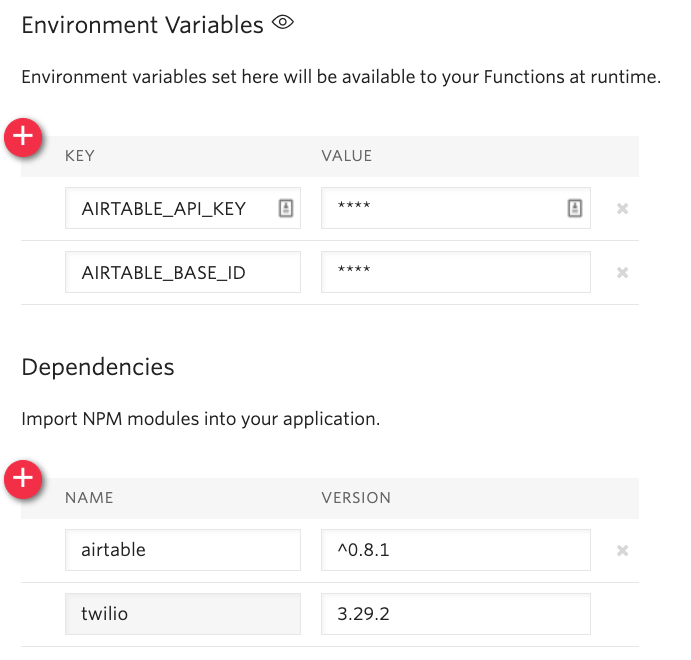Image resolution: width=691 pixels, height=660 pixels.
Task: Edit the AIRTABLE_BASE_ID value field
Action: coord(456,272)
